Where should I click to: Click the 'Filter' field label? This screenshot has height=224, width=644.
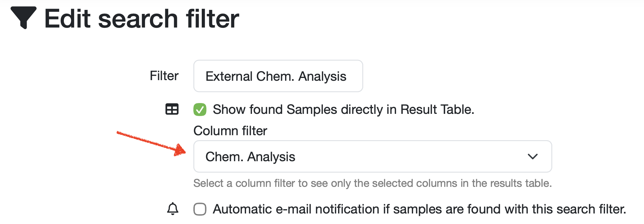164,76
